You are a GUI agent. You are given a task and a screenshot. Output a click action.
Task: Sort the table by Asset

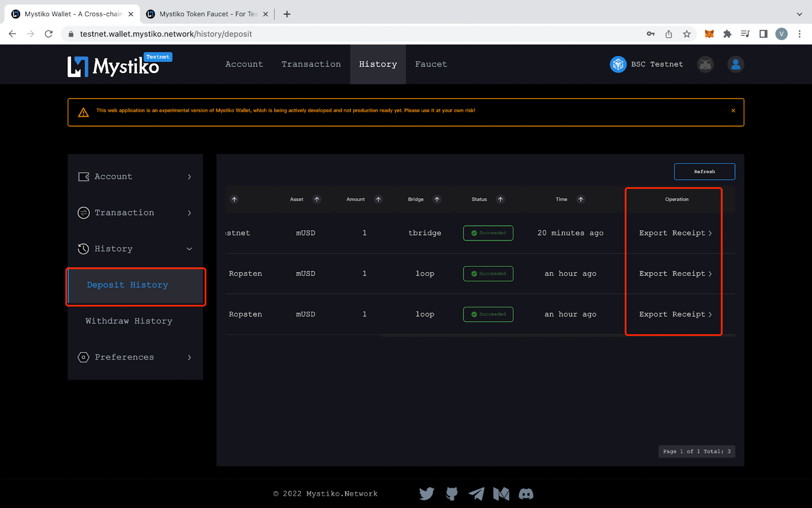click(x=317, y=199)
